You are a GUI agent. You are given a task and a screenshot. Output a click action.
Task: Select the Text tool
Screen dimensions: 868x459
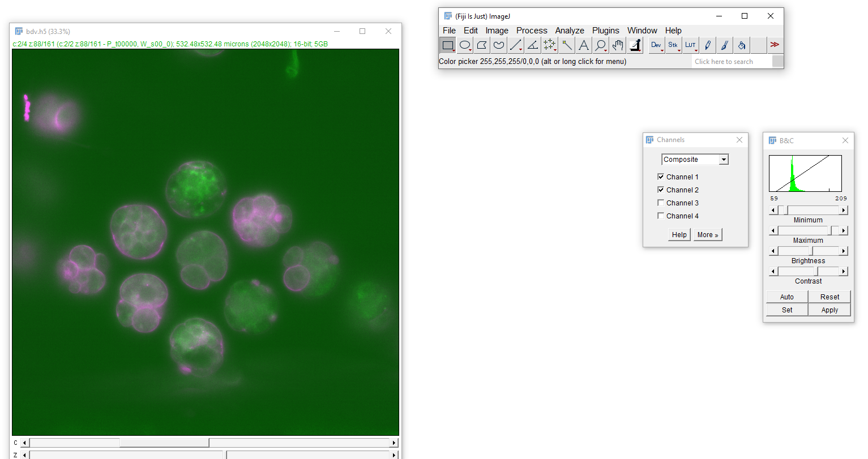[x=584, y=45]
